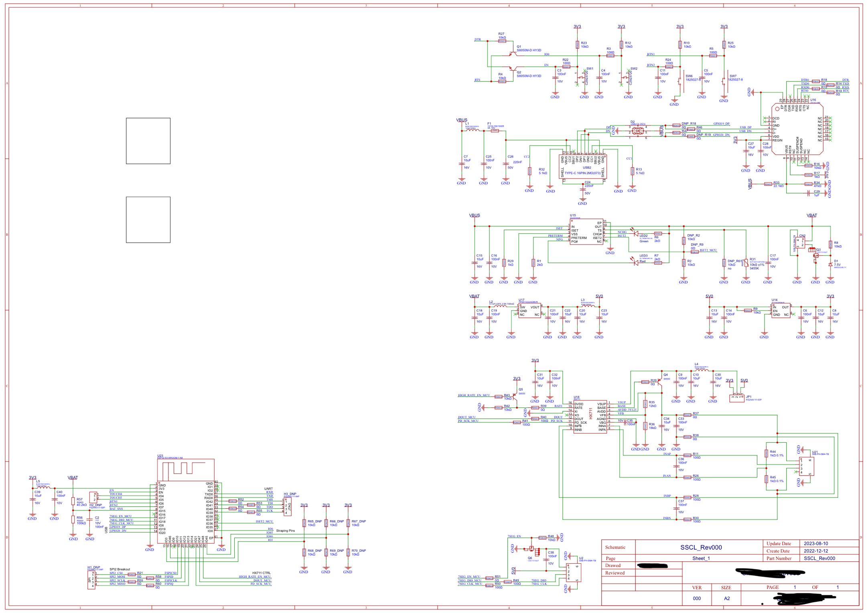868x613 pixels.
Task: Click the U16 USB-UART chip symbol
Action: 797,129
